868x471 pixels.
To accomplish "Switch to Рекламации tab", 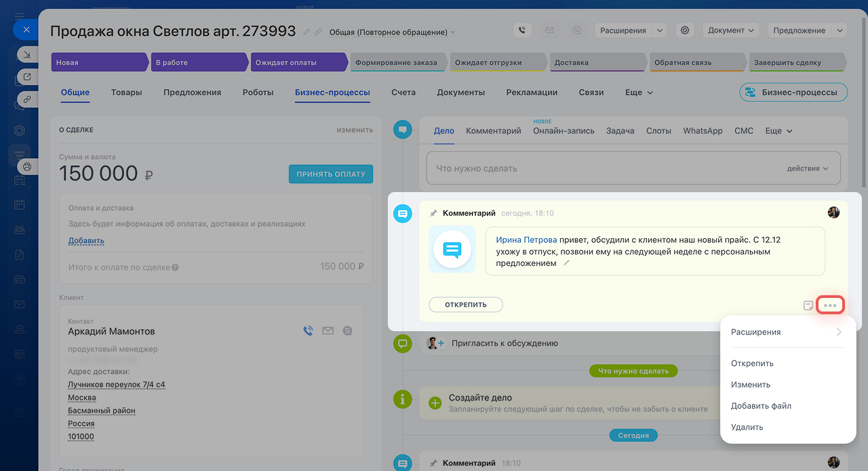I will click(x=532, y=92).
